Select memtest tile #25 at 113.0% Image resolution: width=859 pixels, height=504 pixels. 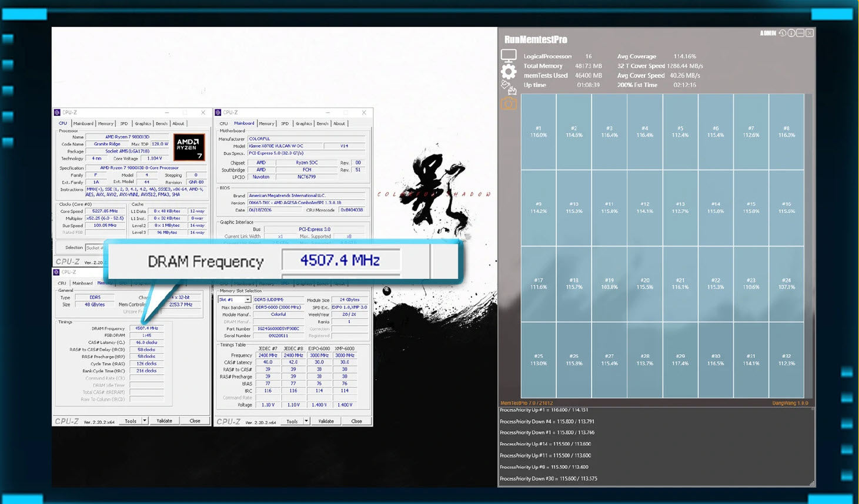click(x=539, y=360)
